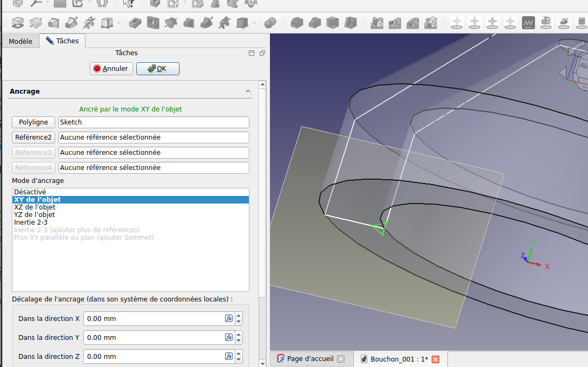Close the Page d'accueil tab
Image resolution: width=588 pixels, height=367 pixels.
pyautogui.click(x=341, y=359)
